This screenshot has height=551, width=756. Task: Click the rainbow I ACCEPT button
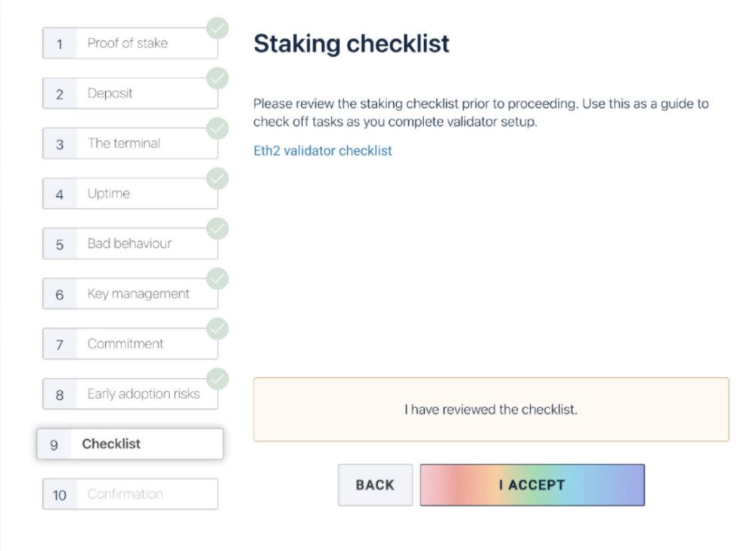532,485
